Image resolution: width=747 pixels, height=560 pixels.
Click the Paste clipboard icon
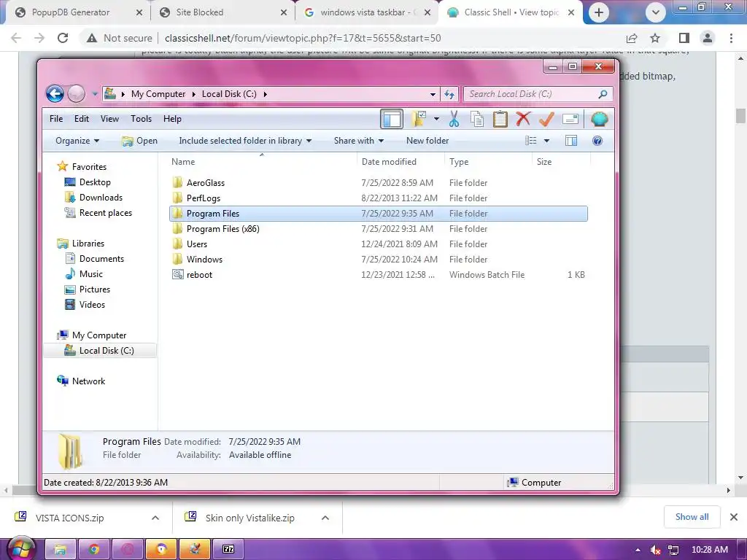500,119
